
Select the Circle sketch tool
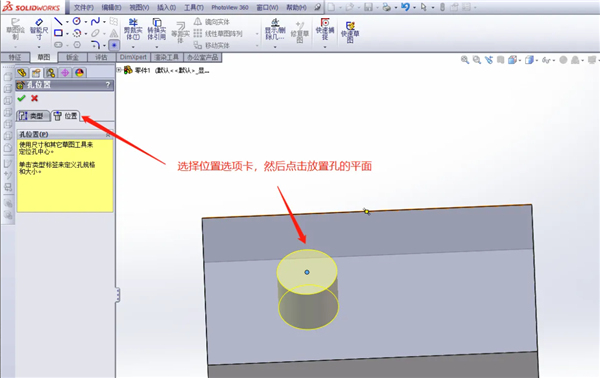click(x=77, y=21)
